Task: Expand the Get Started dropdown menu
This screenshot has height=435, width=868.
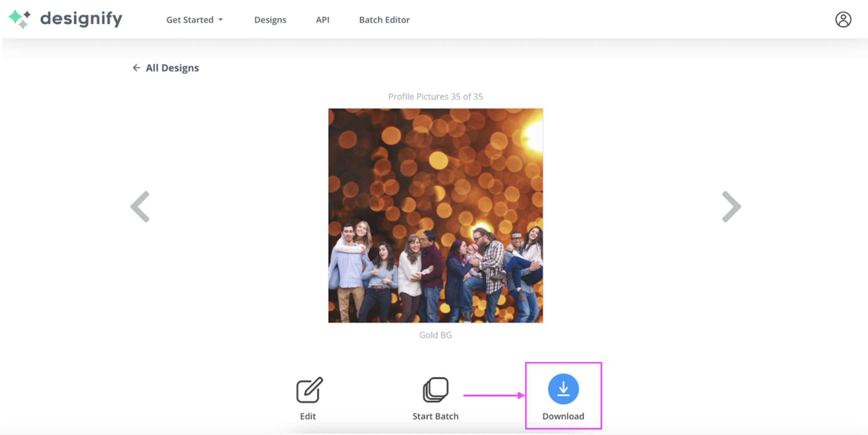Action: tap(194, 20)
